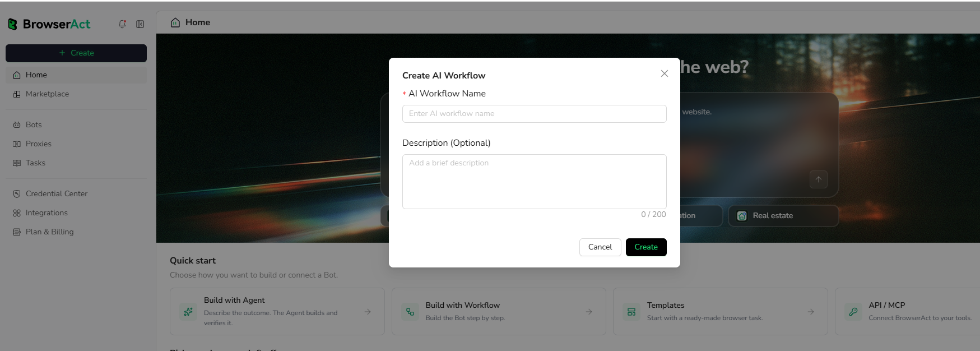
Task: Click the Credential Center icon
Action: tap(17, 194)
